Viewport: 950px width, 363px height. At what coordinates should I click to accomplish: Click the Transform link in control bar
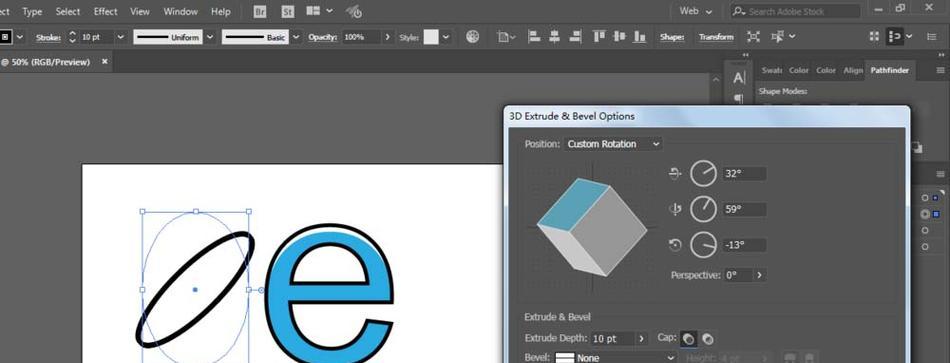click(x=716, y=37)
